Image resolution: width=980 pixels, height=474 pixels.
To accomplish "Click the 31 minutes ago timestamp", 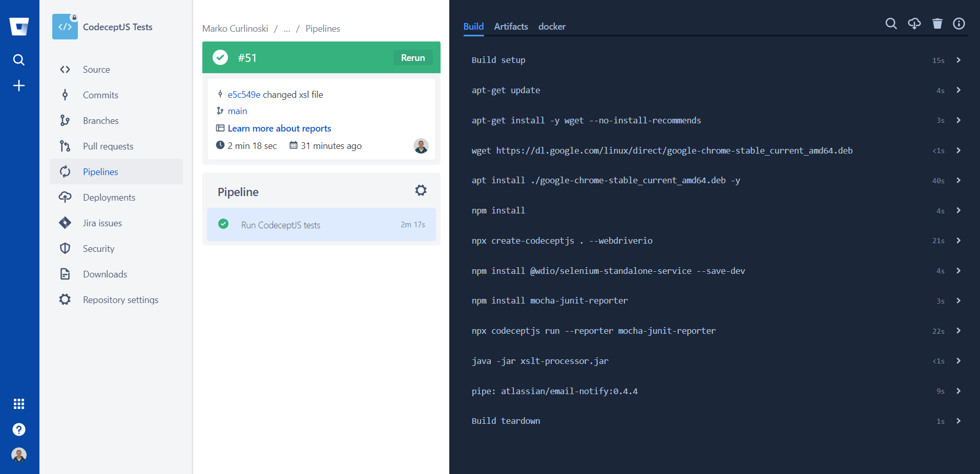I will tap(331, 146).
